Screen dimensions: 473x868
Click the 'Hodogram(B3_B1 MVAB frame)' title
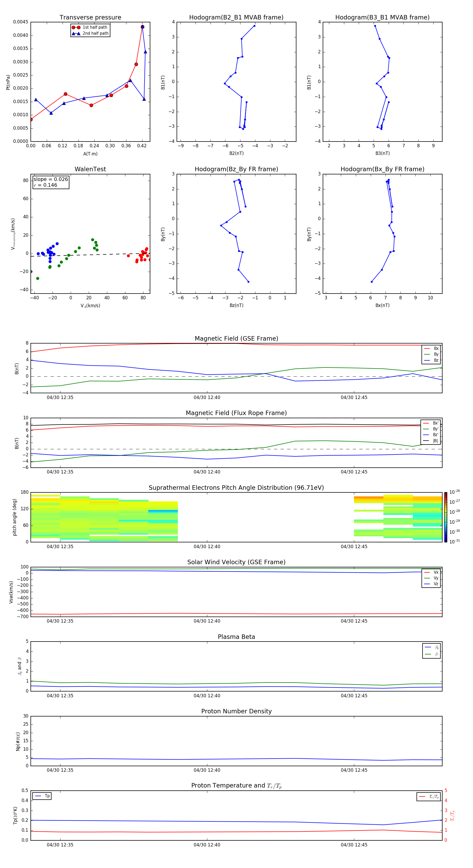[x=382, y=18]
